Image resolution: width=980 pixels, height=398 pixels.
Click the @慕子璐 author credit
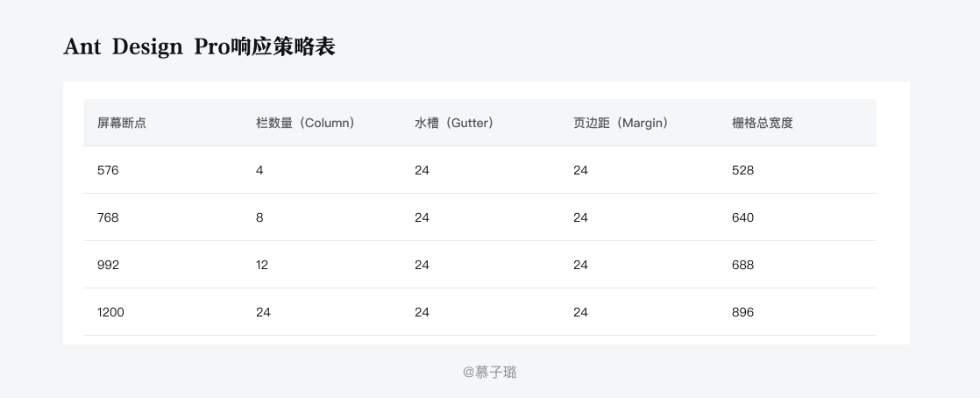tap(490, 372)
